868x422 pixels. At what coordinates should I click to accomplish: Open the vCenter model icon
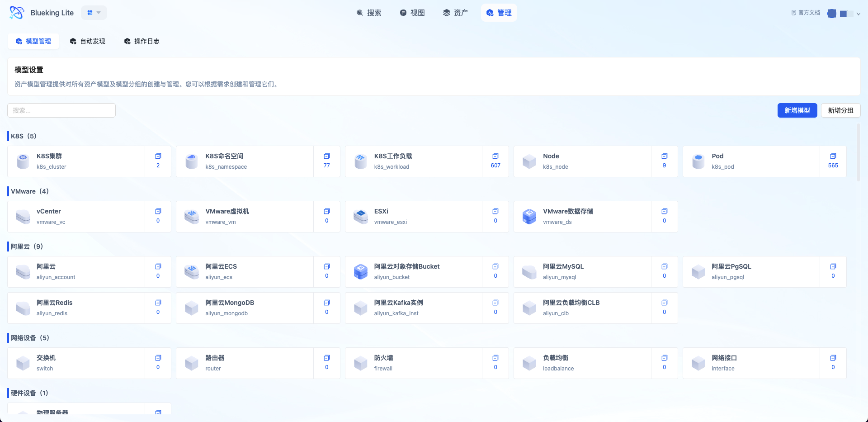point(23,217)
